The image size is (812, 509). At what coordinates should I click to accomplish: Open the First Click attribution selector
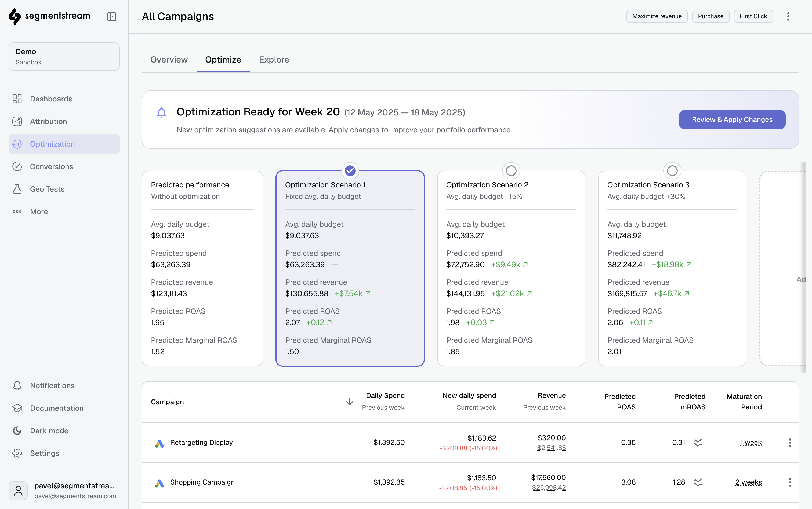753,16
